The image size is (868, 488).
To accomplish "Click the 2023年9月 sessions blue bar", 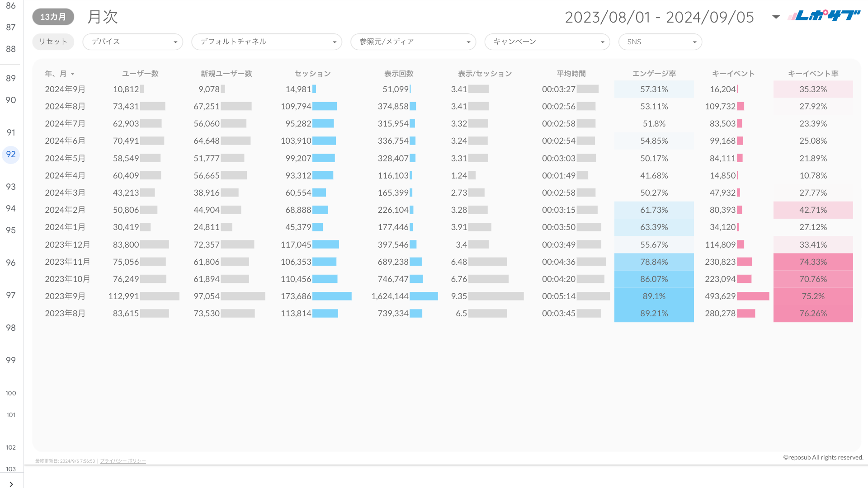I will pyautogui.click(x=331, y=296).
